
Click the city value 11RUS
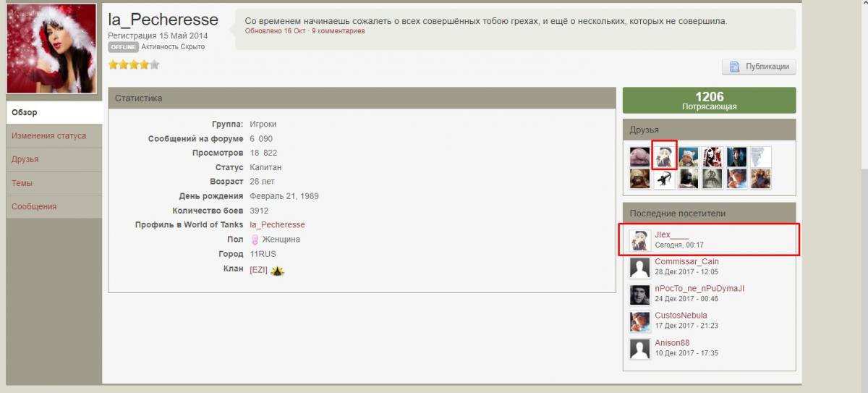[263, 254]
